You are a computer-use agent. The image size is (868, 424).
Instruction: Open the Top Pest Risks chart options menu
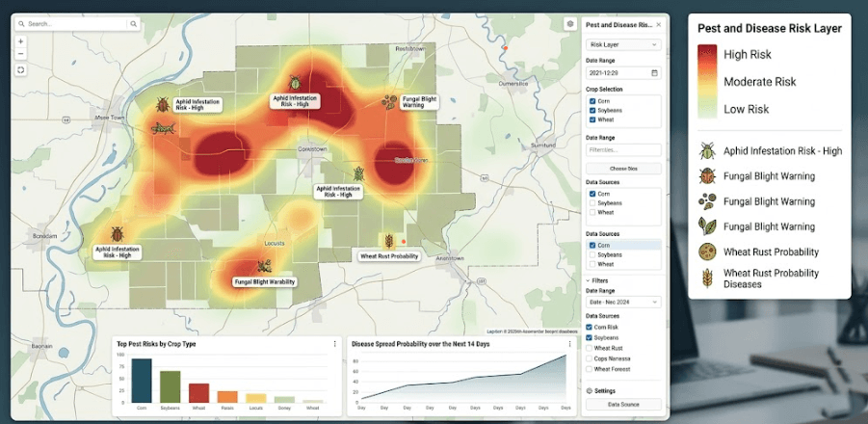tap(335, 344)
